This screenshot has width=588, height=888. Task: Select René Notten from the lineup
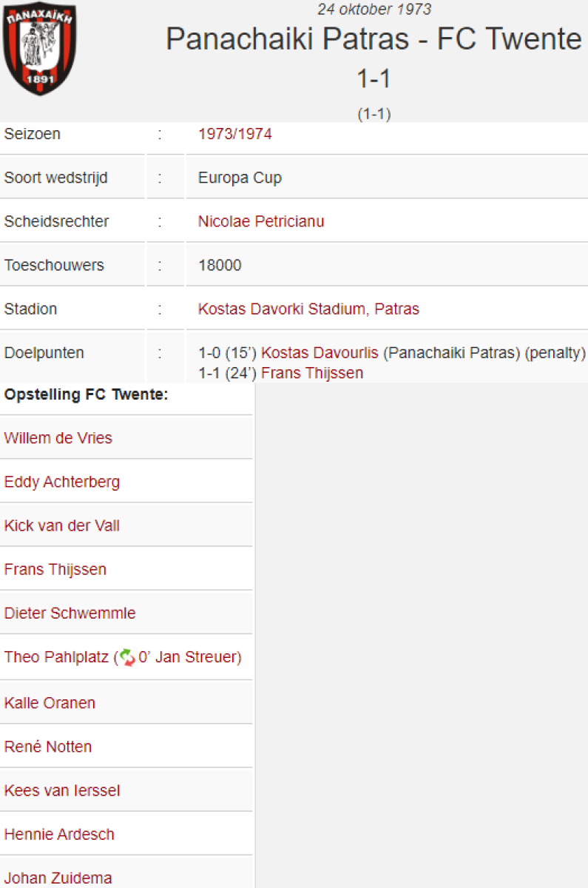(x=48, y=747)
